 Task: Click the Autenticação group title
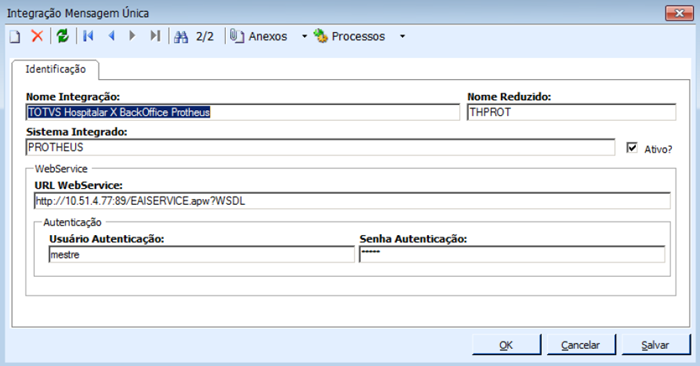(72, 222)
